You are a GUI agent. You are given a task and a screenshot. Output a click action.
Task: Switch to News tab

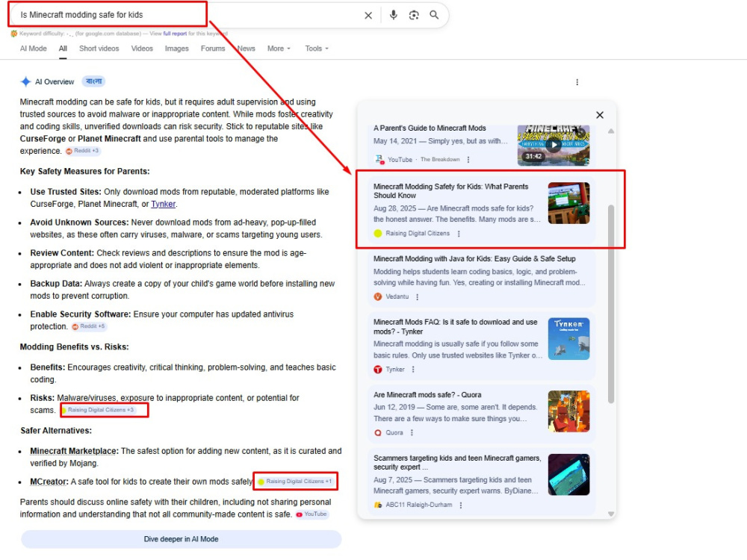(x=247, y=49)
